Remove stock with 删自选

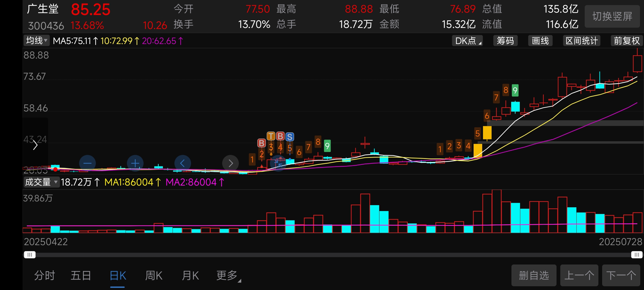[x=534, y=275]
